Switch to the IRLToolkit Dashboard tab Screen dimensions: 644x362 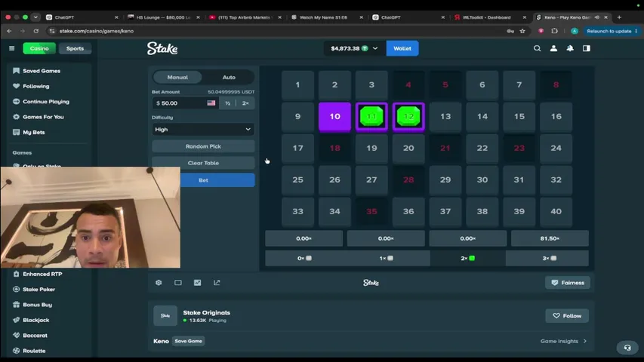pos(490,17)
